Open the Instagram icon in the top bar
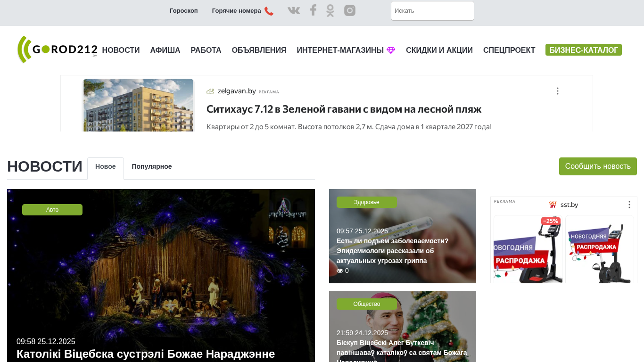The width and height of the screenshot is (644, 362). click(350, 10)
